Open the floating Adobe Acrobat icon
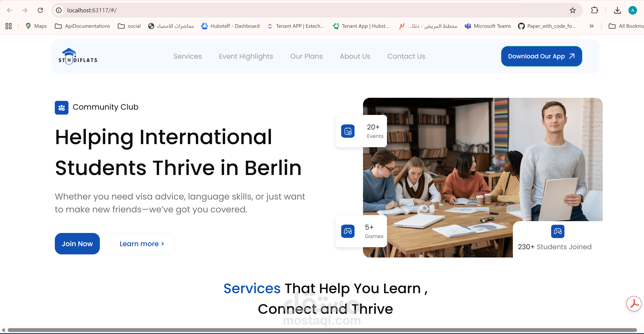Screen dimensions: 644x334 click(634, 303)
